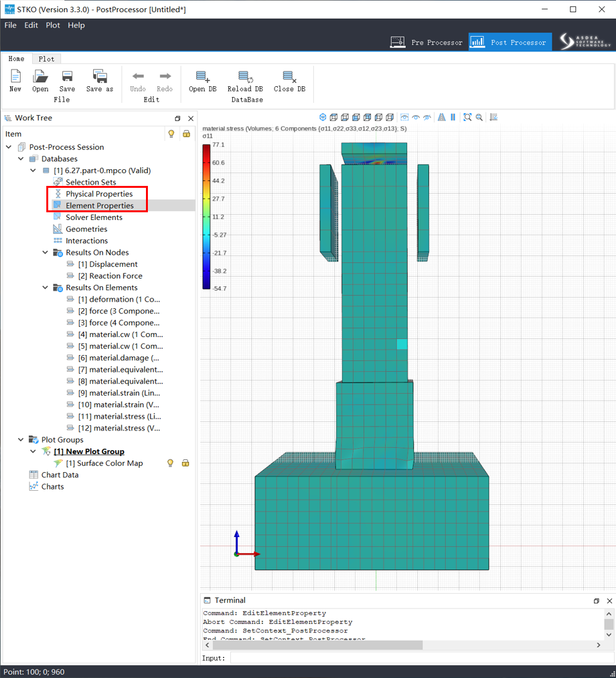
Task: Click the Selection Sets node
Action: [x=91, y=182]
